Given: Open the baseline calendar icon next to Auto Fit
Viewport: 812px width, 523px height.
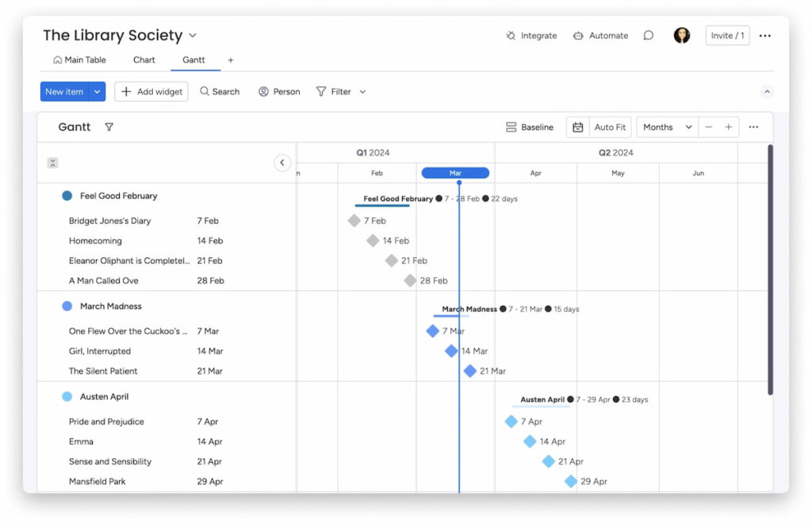Looking at the screenshot, I should 576,127.
